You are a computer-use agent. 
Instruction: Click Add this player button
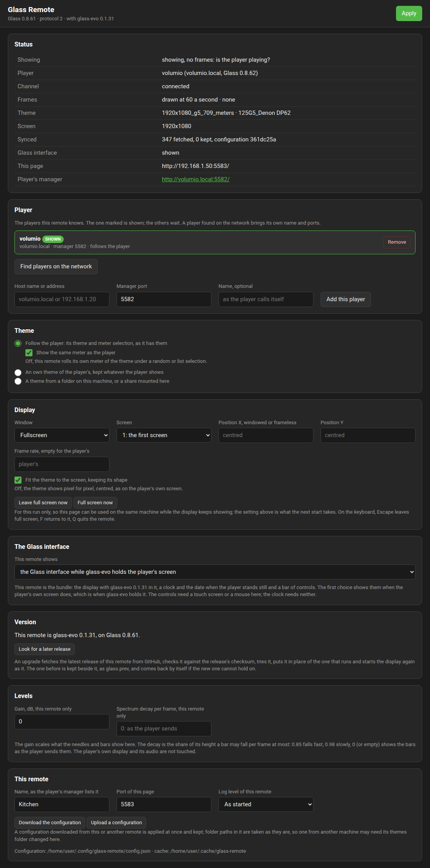coord(346,299)
